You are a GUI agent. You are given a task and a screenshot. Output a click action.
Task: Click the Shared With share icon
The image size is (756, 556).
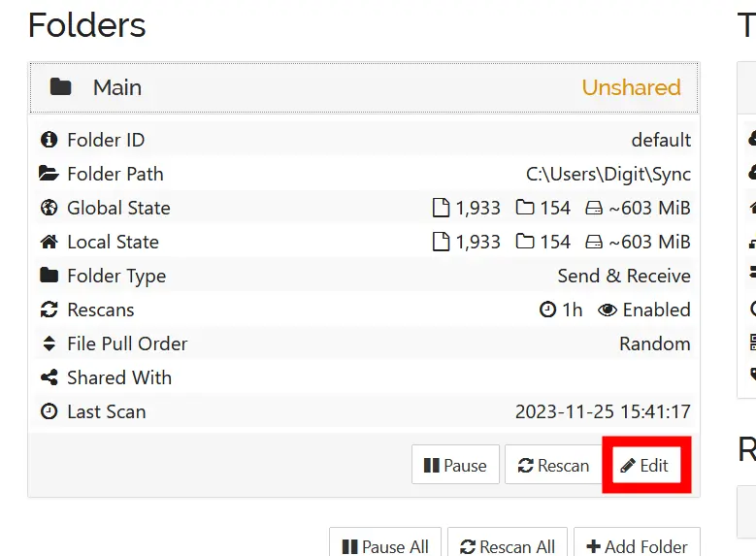(x=49, y=378)
